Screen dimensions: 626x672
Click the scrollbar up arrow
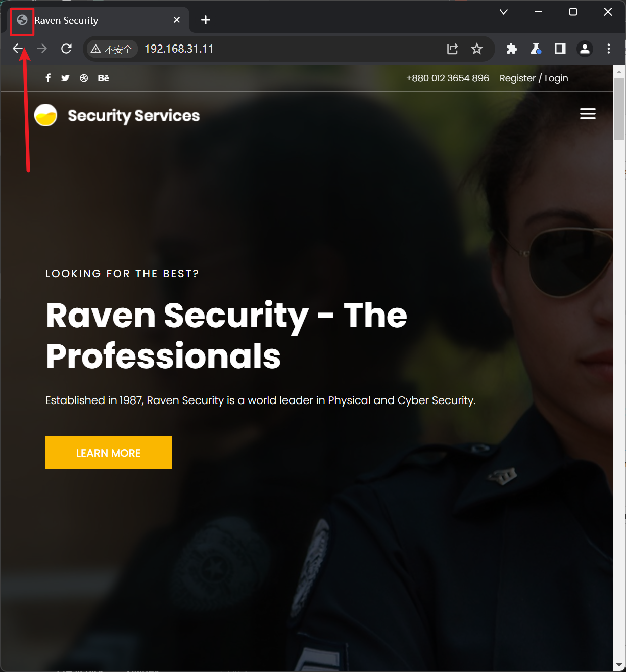619,72
